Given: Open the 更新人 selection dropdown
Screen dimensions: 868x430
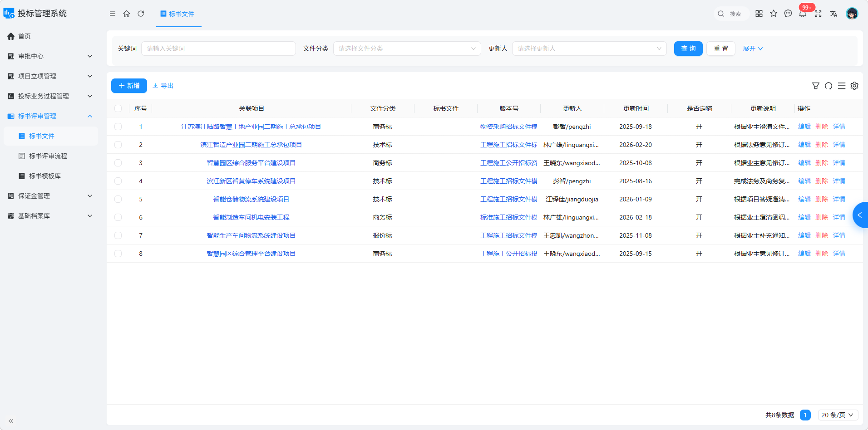Looking at the screenshot, I should [589, 49].
